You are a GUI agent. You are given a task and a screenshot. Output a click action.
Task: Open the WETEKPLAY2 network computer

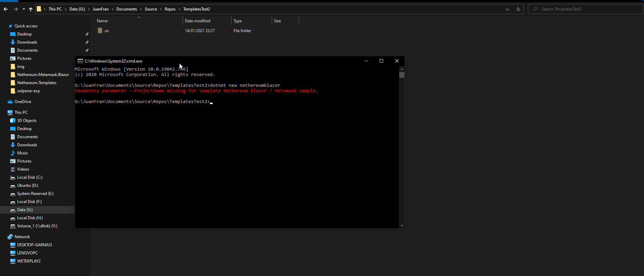click(29, 261)
